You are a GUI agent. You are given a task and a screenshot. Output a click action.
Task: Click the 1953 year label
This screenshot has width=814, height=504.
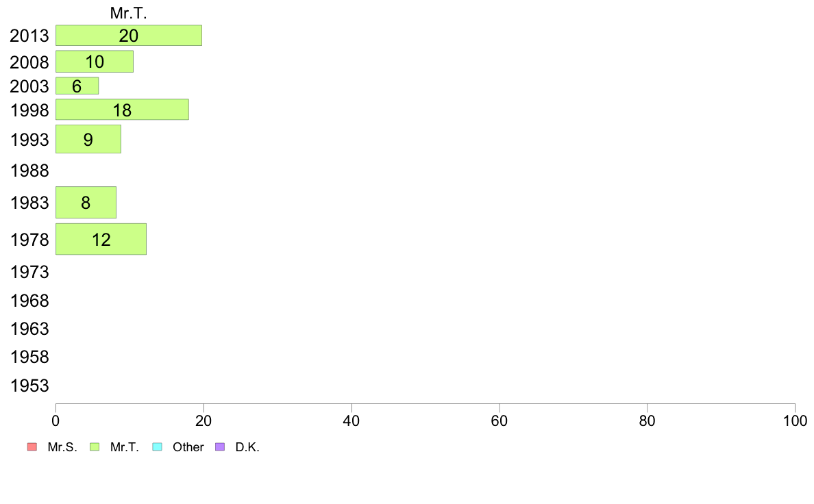[29, 386]
